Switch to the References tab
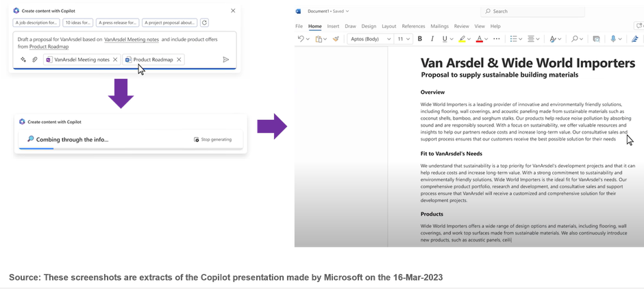644x289 pixels. (413, 26)
